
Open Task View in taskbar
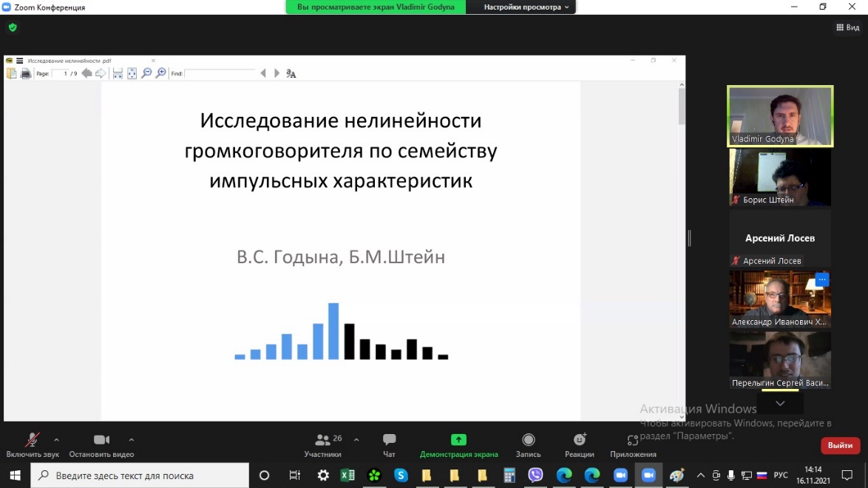pyautogui.click(x=294, y=475)
